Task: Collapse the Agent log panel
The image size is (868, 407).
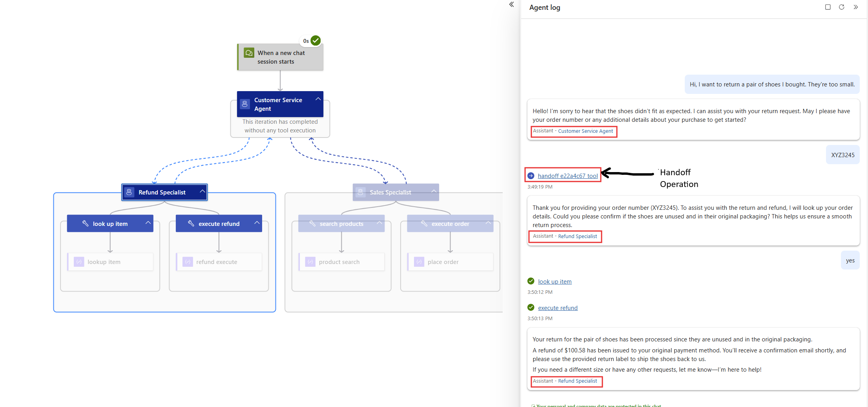Action: [855, 7]
